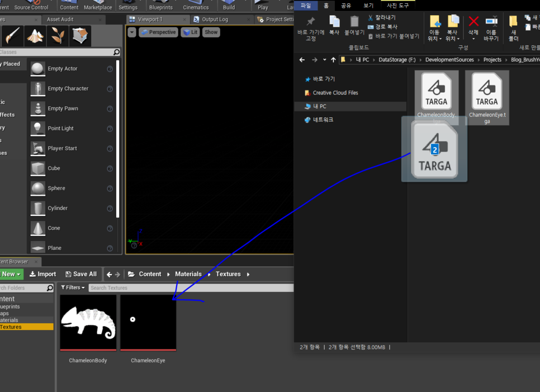
Task: Open Filters dropdown in Content Browser
Action: coord(73,287)
